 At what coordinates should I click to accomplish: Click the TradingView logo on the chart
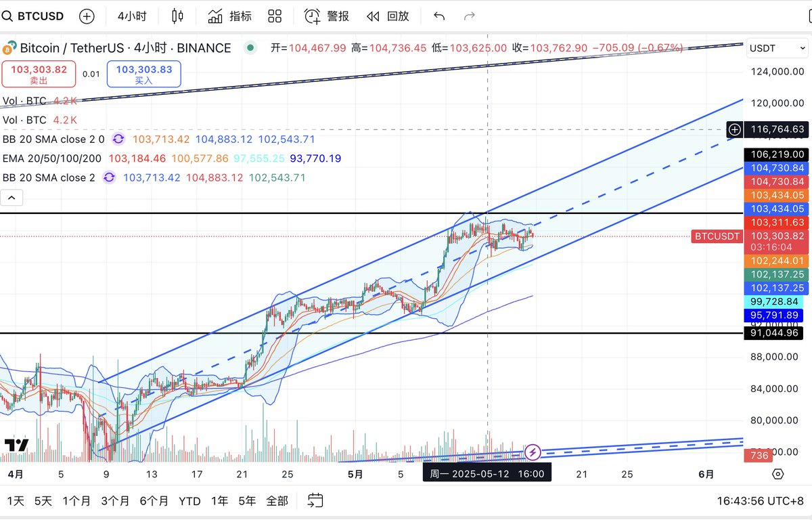click(x=16, y=445)
